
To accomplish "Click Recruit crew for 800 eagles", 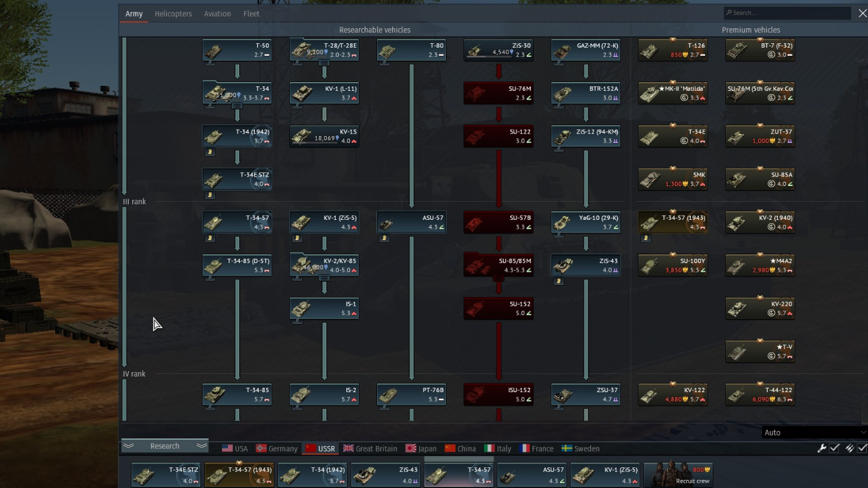I will (x=678, y=474).
